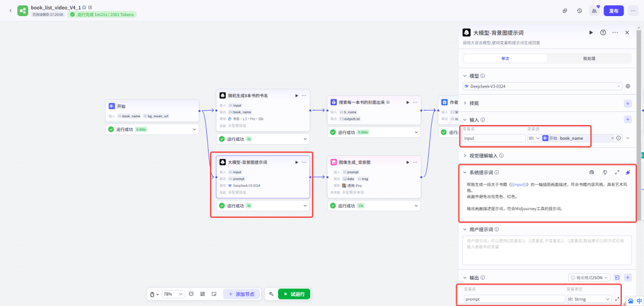
Task: Select the 单次 tab
Action: (x=505, y=58)
